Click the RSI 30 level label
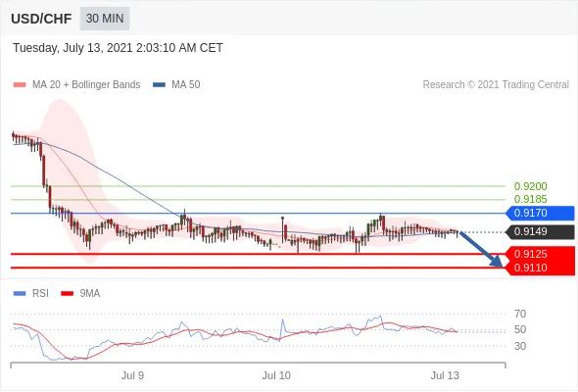Screen dimensions: 578x392 (520, 346)
